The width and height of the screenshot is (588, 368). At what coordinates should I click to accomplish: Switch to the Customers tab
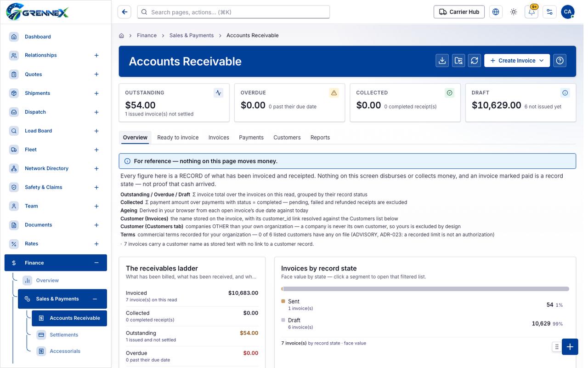[287, 138]
